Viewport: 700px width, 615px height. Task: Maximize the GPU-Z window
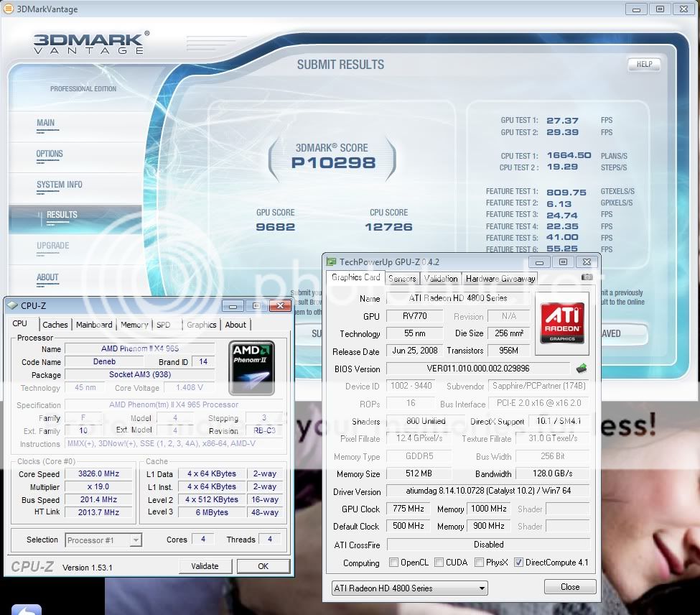563,262
